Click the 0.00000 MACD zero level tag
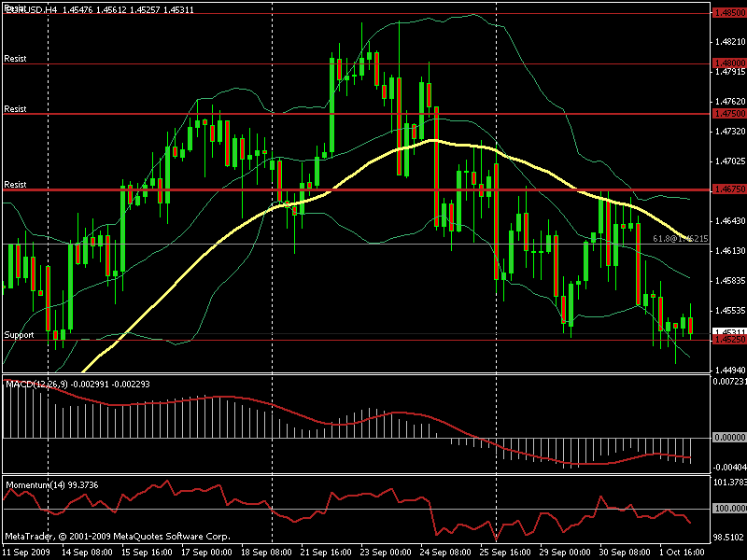Image resolution: width=747 pixels, height=560 pixels. pos(729,437)
